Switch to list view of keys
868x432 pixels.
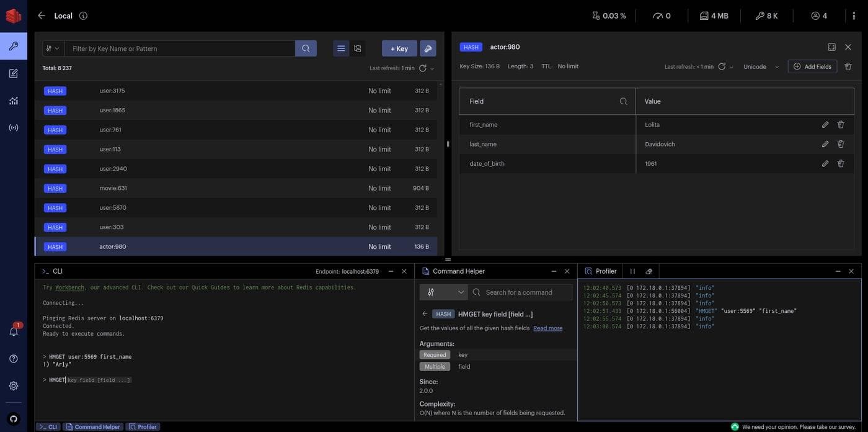click(x=341, y=48)
